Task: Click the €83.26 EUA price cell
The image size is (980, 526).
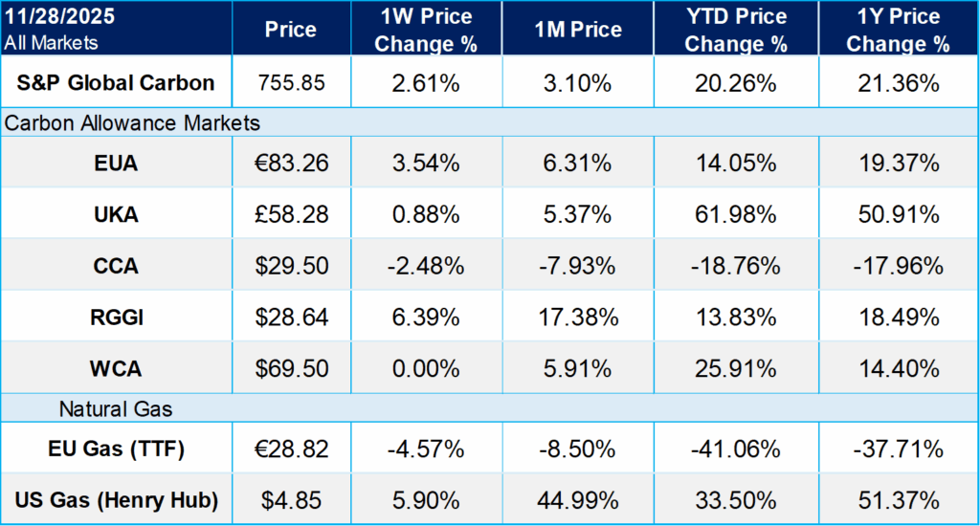Action: (290, 164)
